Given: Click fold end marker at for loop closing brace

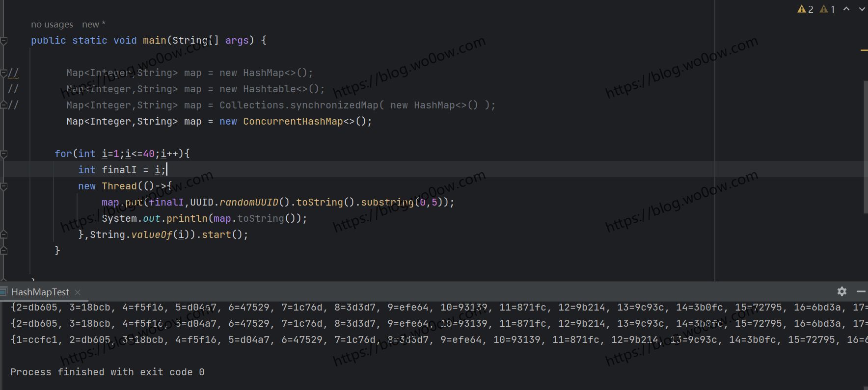Looking at the screenshot, I should (4, 251).
